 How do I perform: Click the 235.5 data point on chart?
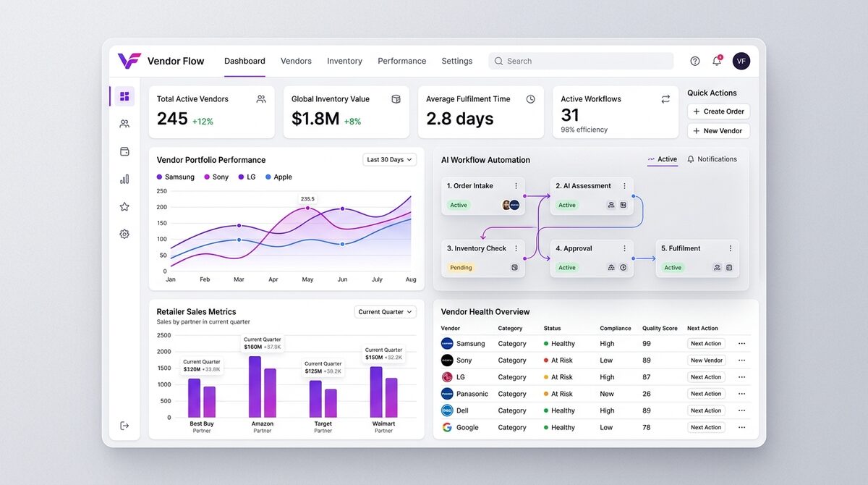[307, 208]
